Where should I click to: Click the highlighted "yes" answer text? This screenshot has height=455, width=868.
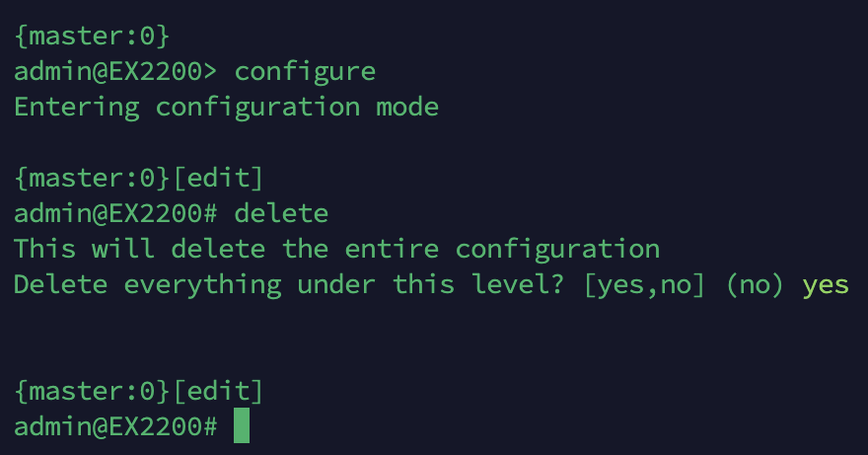coord(826,285)
